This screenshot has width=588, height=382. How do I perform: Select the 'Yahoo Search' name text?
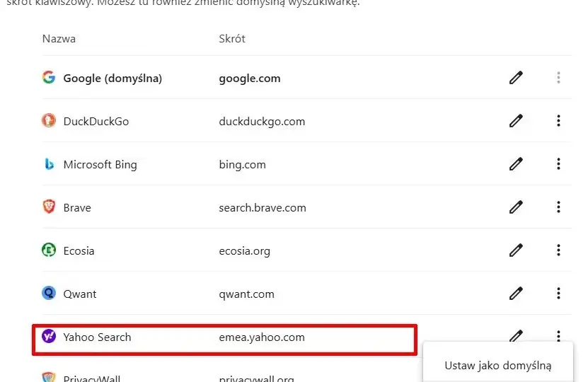click(x=97, y=337)
